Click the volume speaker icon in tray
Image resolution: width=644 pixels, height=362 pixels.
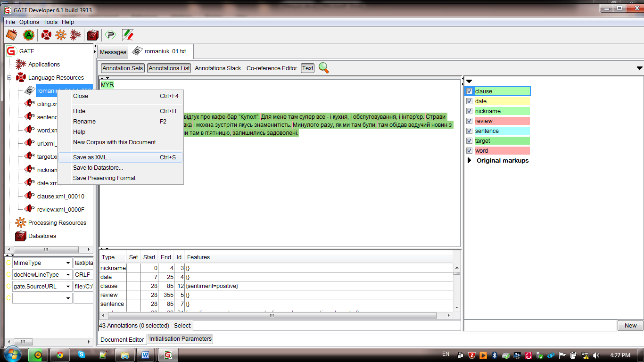(x=595, y=355)
